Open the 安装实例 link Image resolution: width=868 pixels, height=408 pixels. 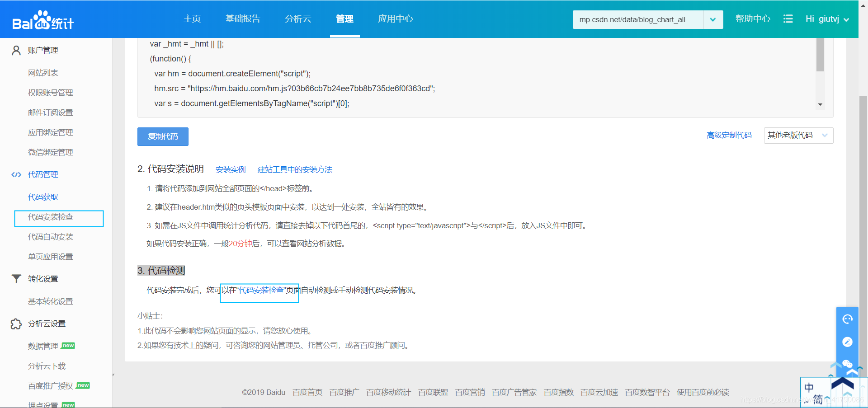click(231, 169)
